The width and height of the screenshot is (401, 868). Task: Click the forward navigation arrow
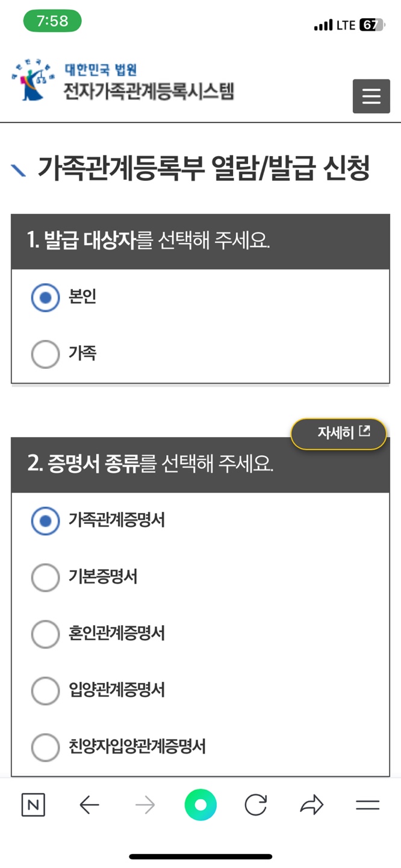click(145, 804)
